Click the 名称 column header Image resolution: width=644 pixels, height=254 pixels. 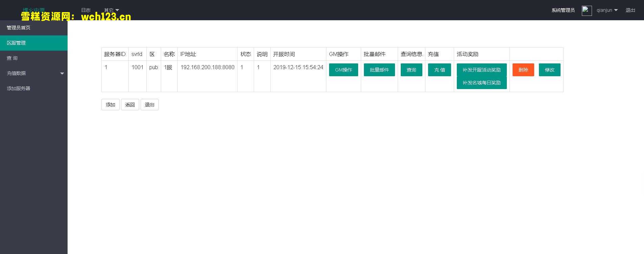point(169,54)
